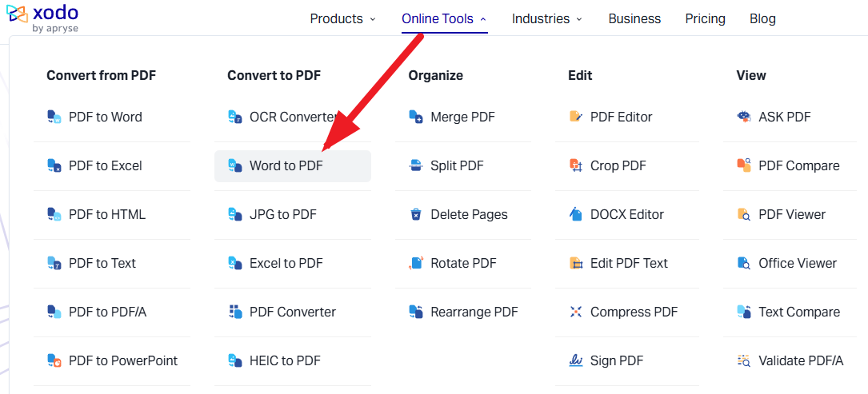Click the PDF to HTML icon
This screenshot has height=394, width=868.
pos(54,214)
